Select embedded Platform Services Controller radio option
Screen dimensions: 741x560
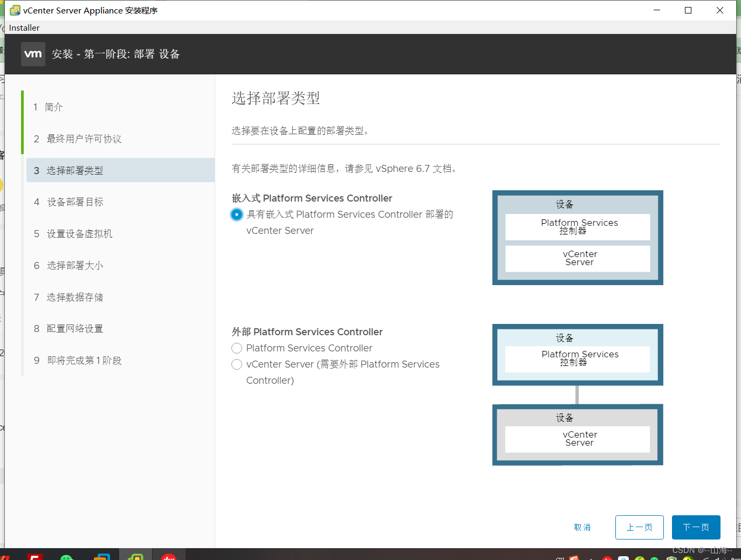237,215
